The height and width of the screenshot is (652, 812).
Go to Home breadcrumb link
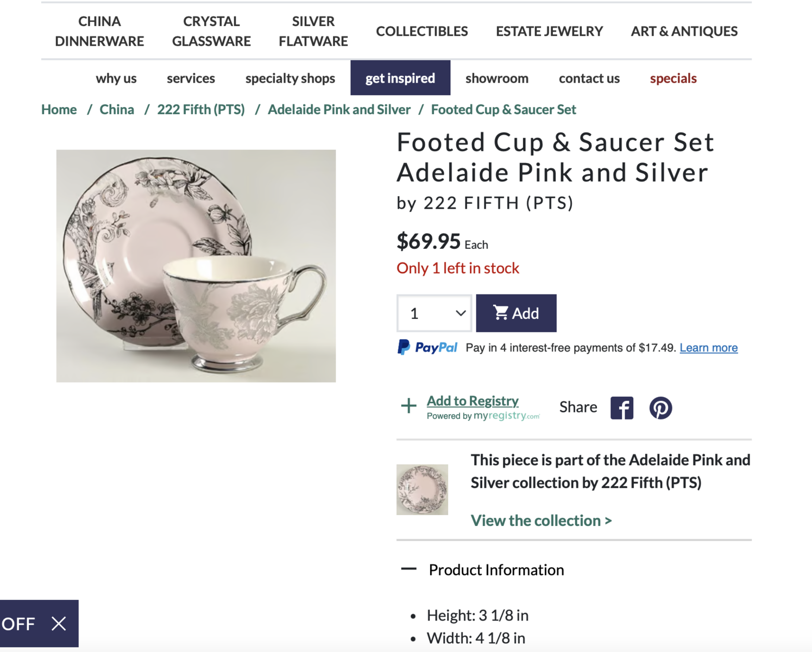coord(59,110)
